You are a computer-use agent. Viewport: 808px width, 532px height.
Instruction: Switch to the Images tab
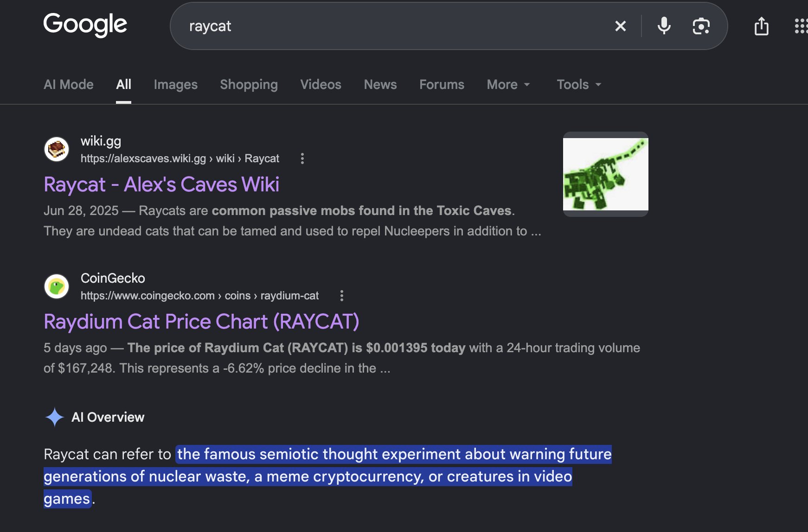pos(175,84)
